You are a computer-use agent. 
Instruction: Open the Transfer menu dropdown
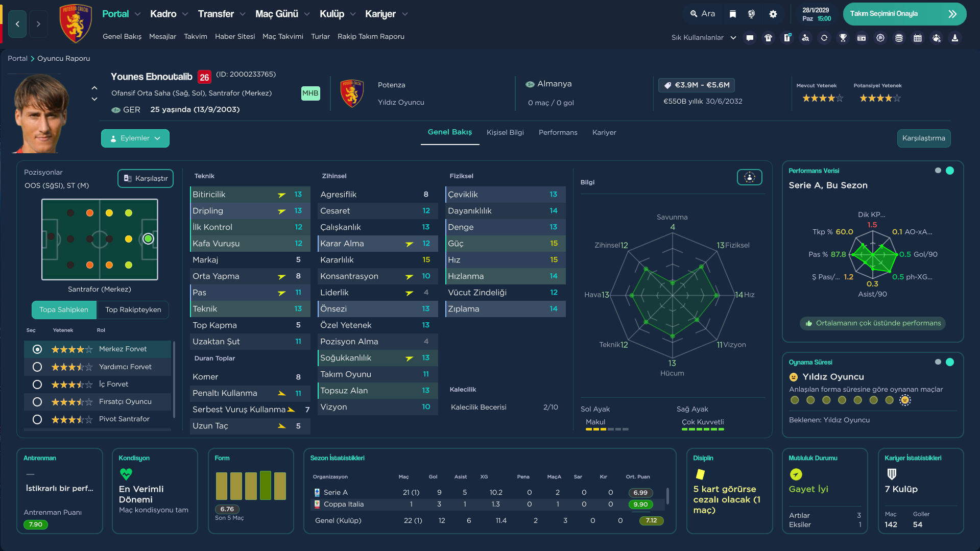pos(222,14)
